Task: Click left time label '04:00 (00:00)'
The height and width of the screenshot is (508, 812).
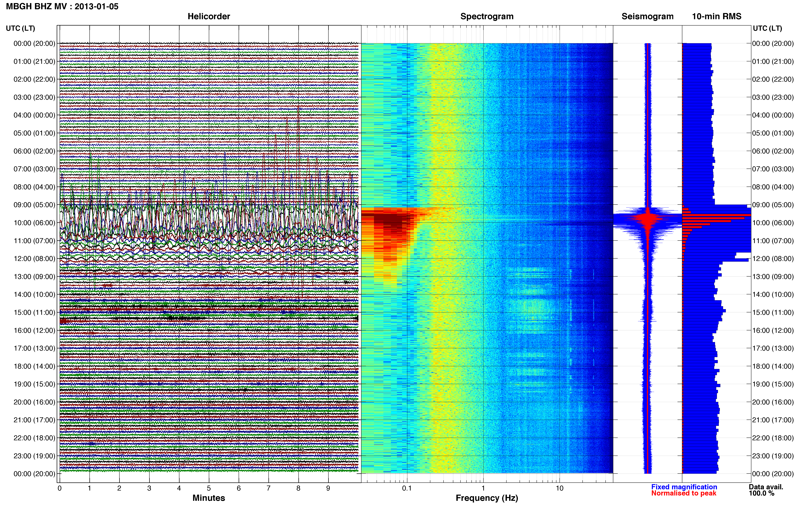Action: pos(34,115)
